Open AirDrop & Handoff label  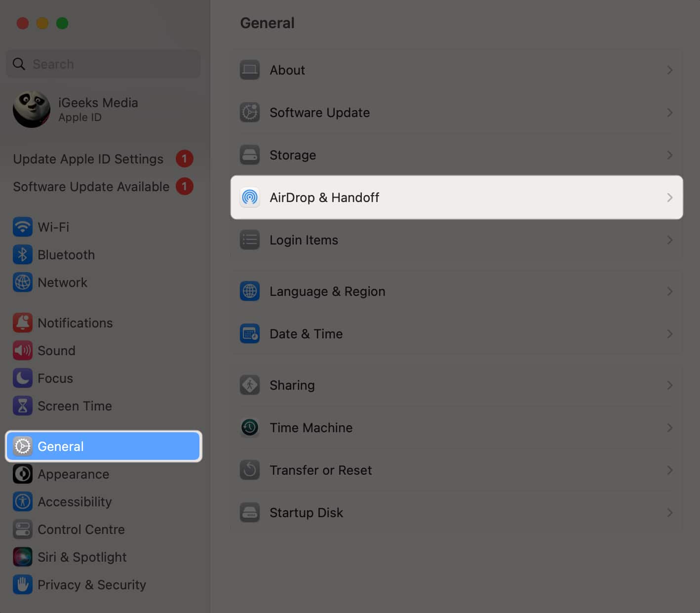pos(324,198)
